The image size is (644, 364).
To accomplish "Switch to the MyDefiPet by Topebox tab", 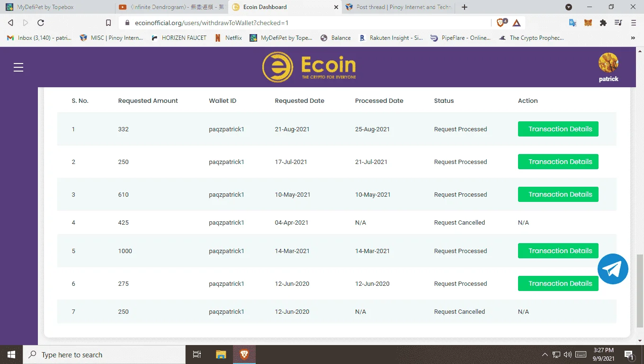I will pyautogui.click(x=57, y=7).
